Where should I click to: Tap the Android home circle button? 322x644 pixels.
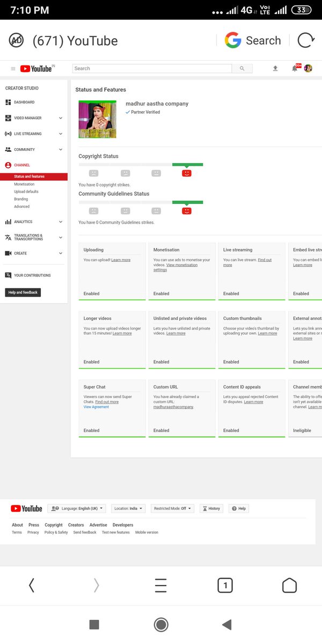[160, 624]
